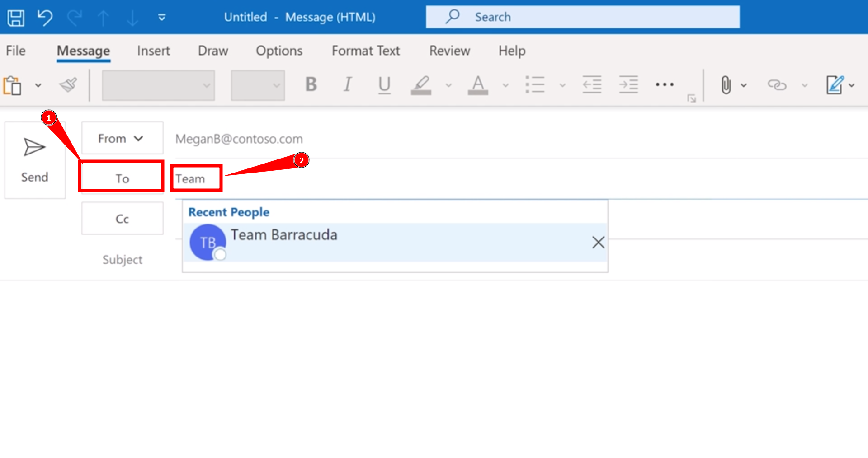Send the email
868x458 pixels.
click(x=34, y=160)
